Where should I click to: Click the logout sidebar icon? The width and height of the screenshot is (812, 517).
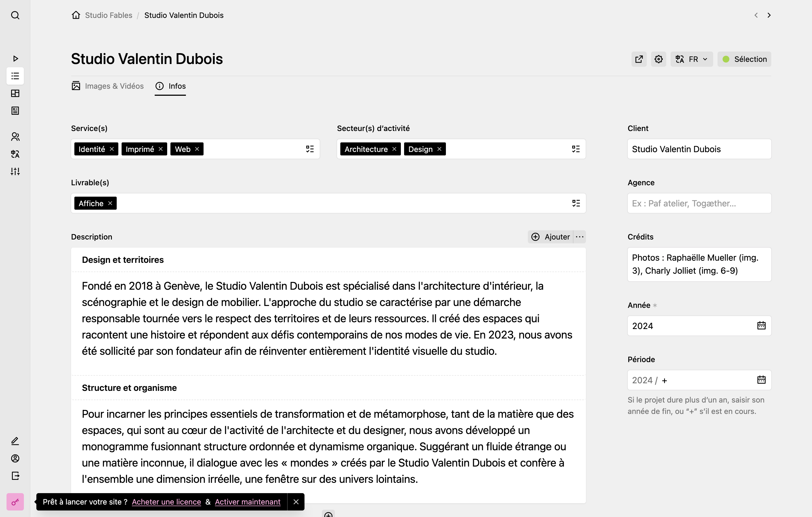(15, 475)
